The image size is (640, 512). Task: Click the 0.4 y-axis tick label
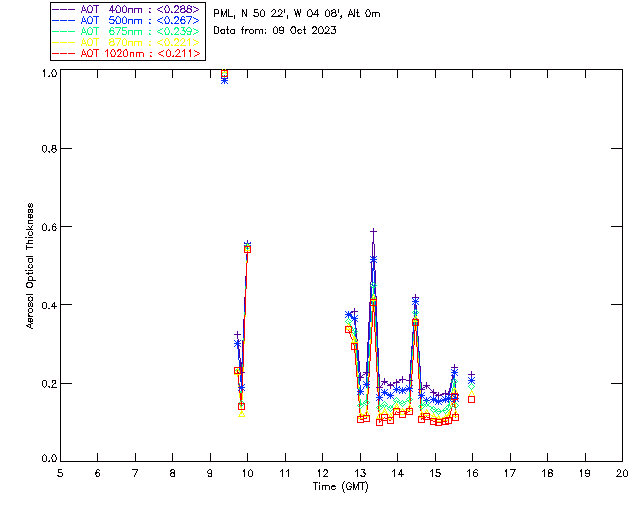pos(49,305)
